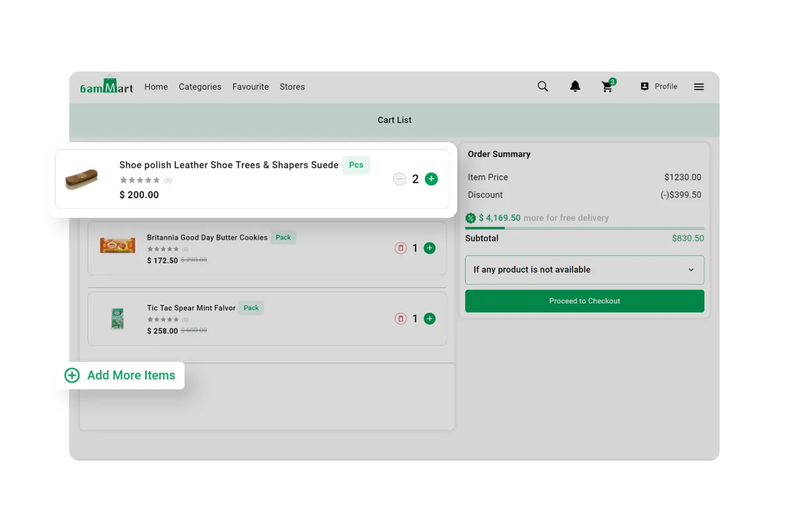Increase Tic Tac quantity with plus
The height and width of the screenshot is (532, 787).
pos(429,319)
